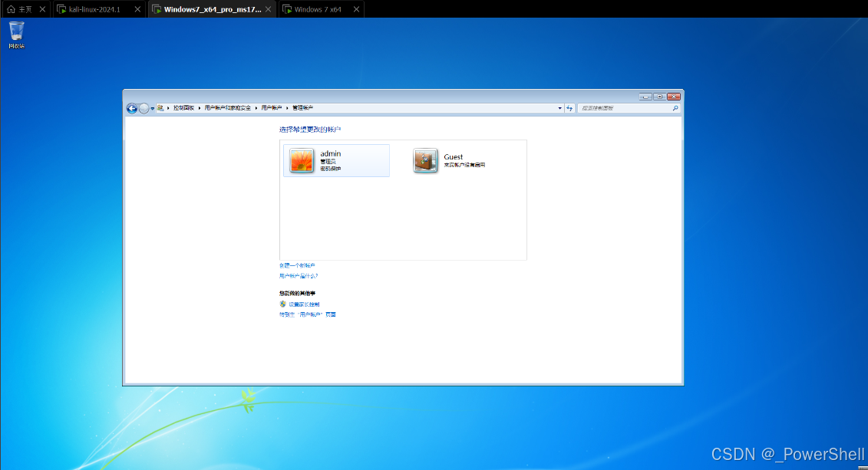Expand the arrow after 用户帐户和家庭安全

click(256, 108)
